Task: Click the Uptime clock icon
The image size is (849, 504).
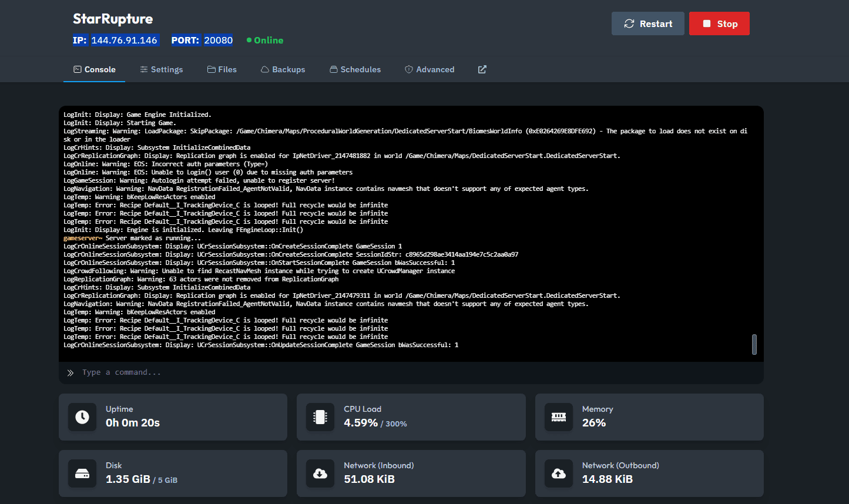Action: coord(82,417)
